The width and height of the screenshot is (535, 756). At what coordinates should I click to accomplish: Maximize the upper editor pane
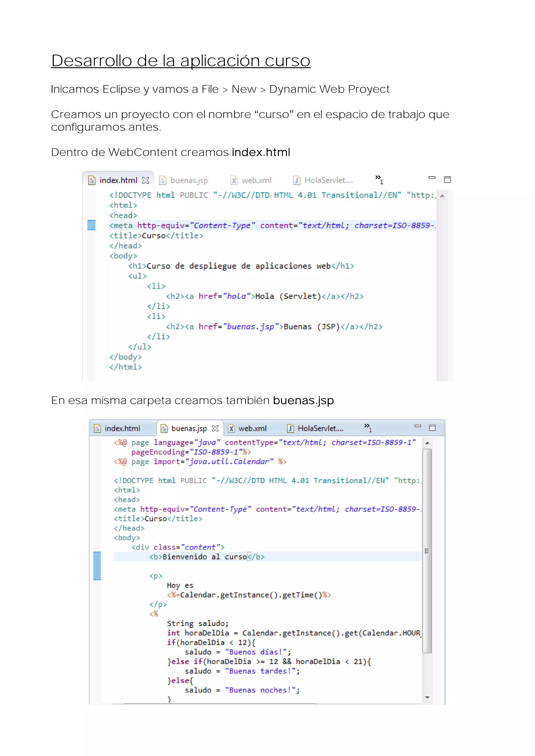pos(447,179)
